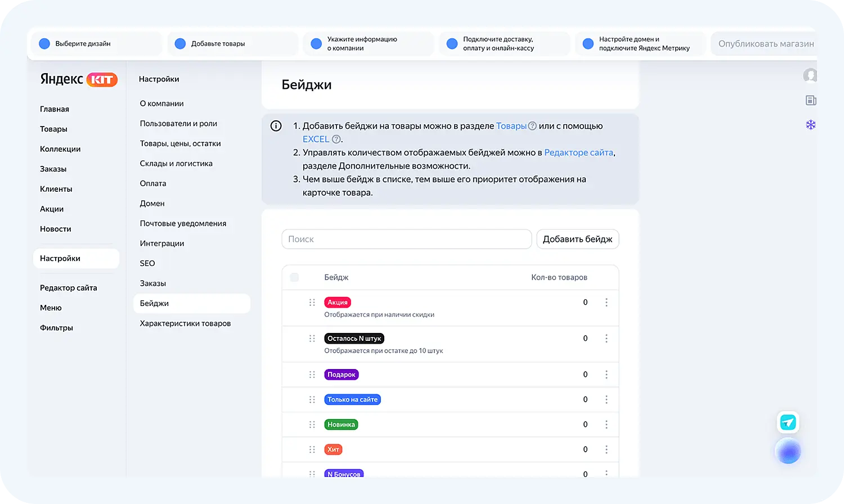This screenshot has height=504, width=844.
Task: Open 'Характеристики товаров' settings section
Action: click(x=185, y=323)
